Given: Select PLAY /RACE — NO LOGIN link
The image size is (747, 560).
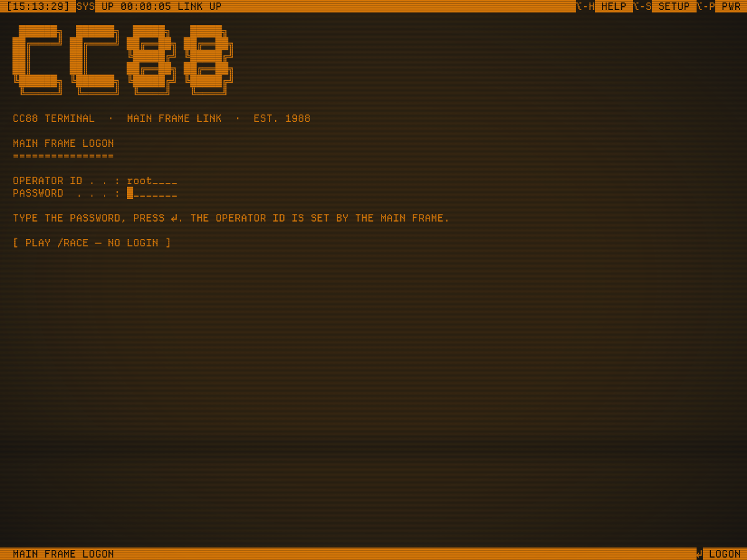Looking at the screenshot, I should tap(92, 243).
